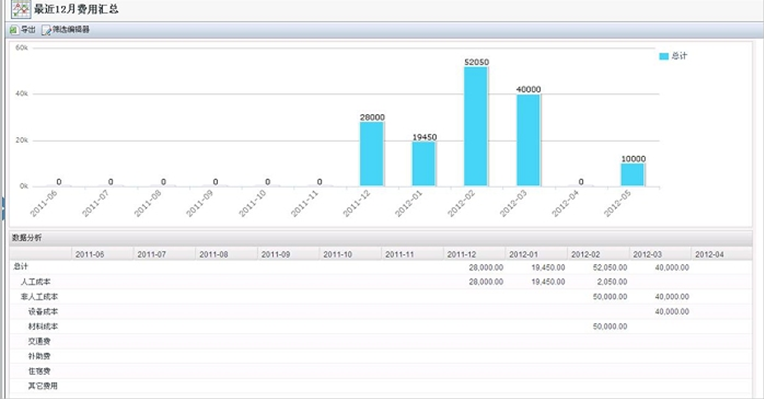This screenshot has height=399, width=764.
Task: Click the 19450 value label above the bar
Action: coord(424,137)
